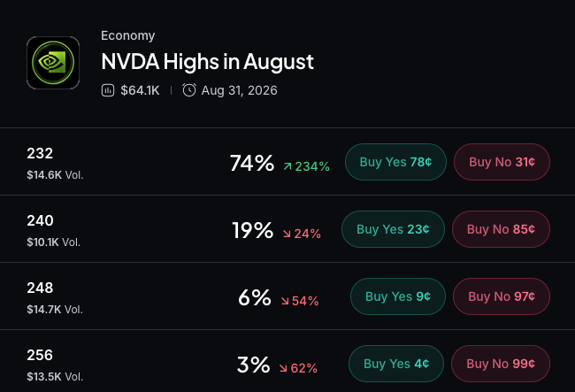Screen dimensions: 575x392
Task: Buy No at 97¢ for 248
Action: click(x=502, y=296)
